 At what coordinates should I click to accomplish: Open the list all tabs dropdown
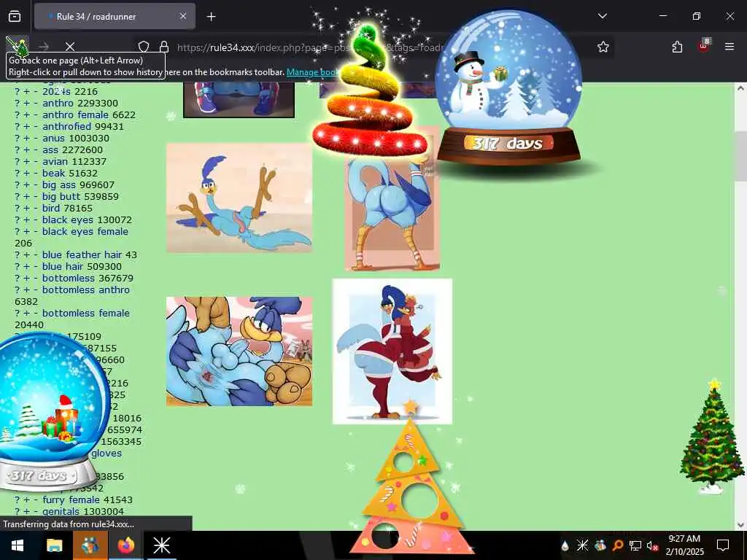(602, 16)
